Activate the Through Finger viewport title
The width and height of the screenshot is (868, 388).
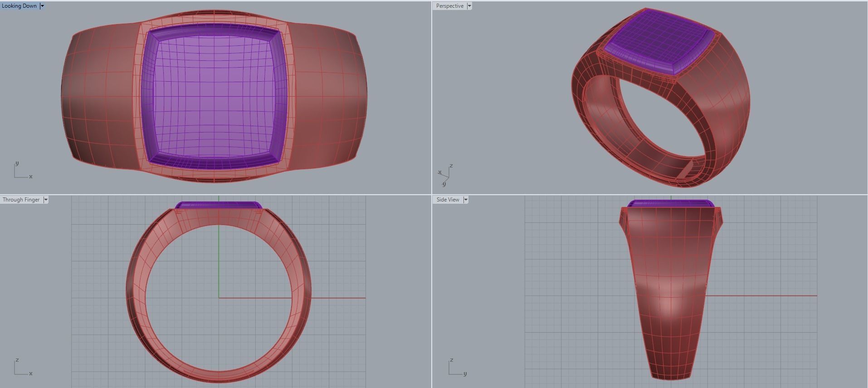[21, 200]
